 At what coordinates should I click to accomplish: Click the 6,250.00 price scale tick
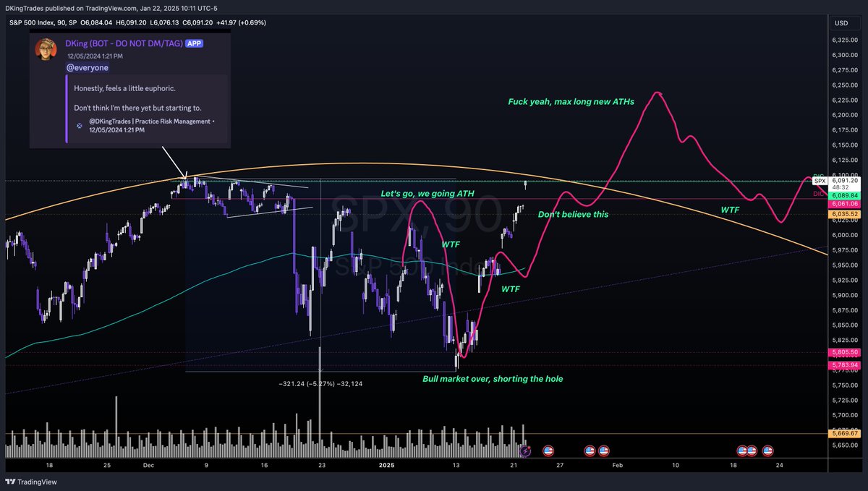[x=845, y=85]
